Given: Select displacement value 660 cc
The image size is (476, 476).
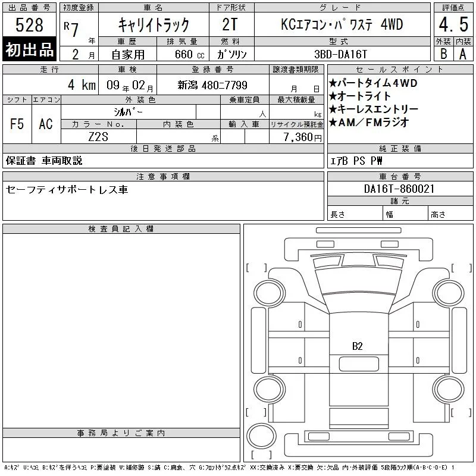Looking at the screenshot, I should pos(190,54).
